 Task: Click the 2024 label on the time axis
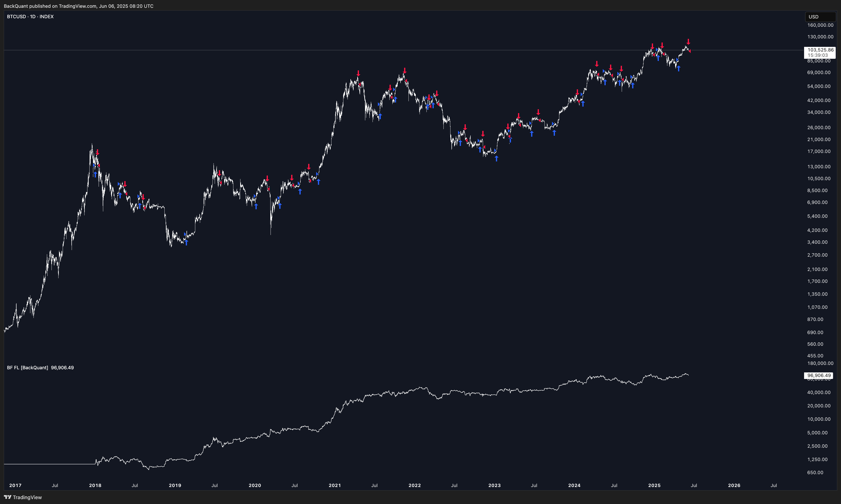click(574, 485)
